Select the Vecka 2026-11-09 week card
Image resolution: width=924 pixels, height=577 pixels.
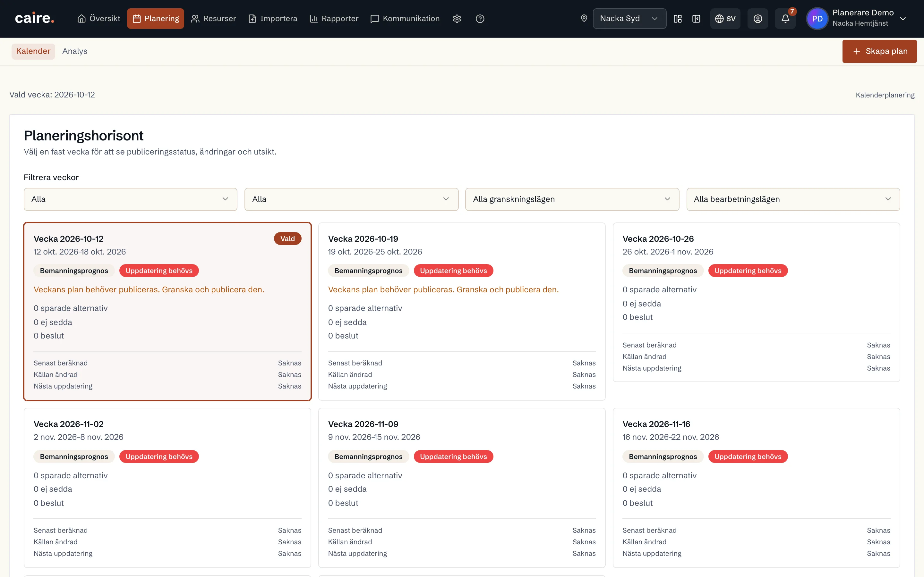pyautogui.click(x=462, y=488)
